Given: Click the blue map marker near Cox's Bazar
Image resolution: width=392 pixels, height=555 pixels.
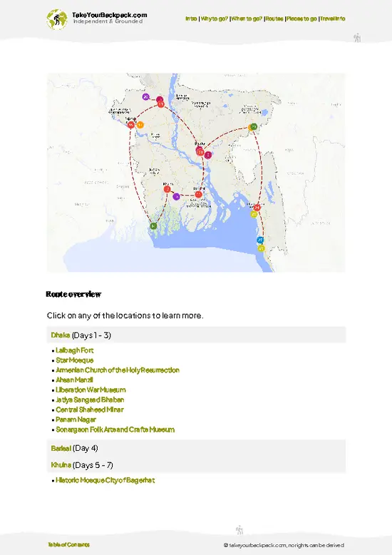Looking at the screenshot, I should [x=260, y=240].
